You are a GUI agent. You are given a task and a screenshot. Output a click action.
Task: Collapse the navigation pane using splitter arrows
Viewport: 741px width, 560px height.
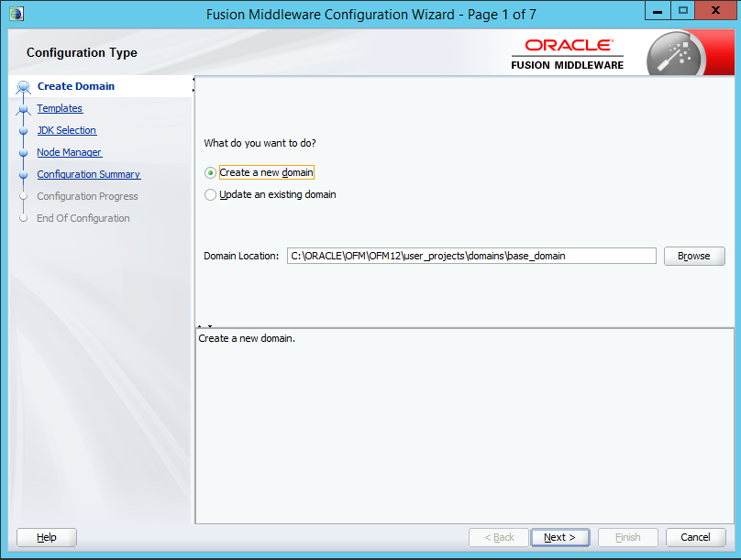click(x=194, y=84)
